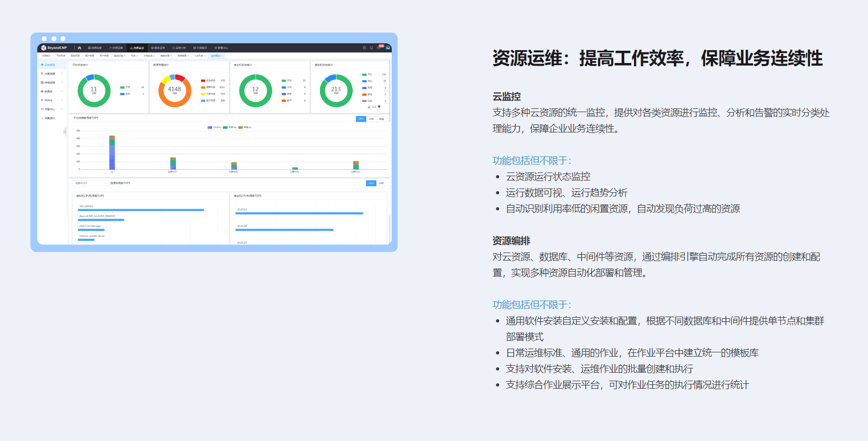Viewport: 868px width, 441px height.
Task: Open the user avatar icon
Action: click(x=388, y=48)
